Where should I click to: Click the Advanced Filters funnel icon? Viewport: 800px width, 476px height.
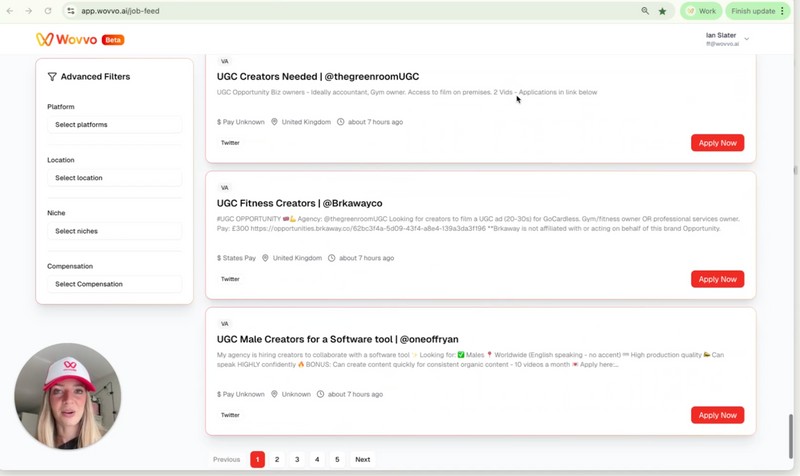[x=52, y=77]
